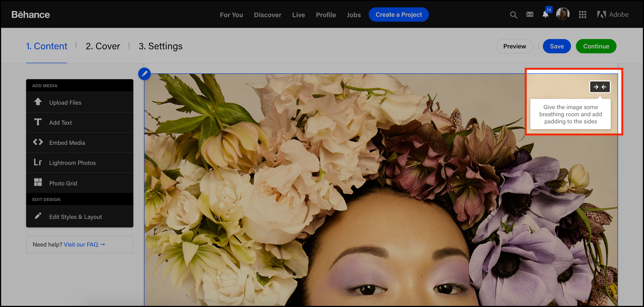The width and height of the screenshot is (644, 307).
Task: Open the search magnifier icon
Action: click(x=514, y=15)
